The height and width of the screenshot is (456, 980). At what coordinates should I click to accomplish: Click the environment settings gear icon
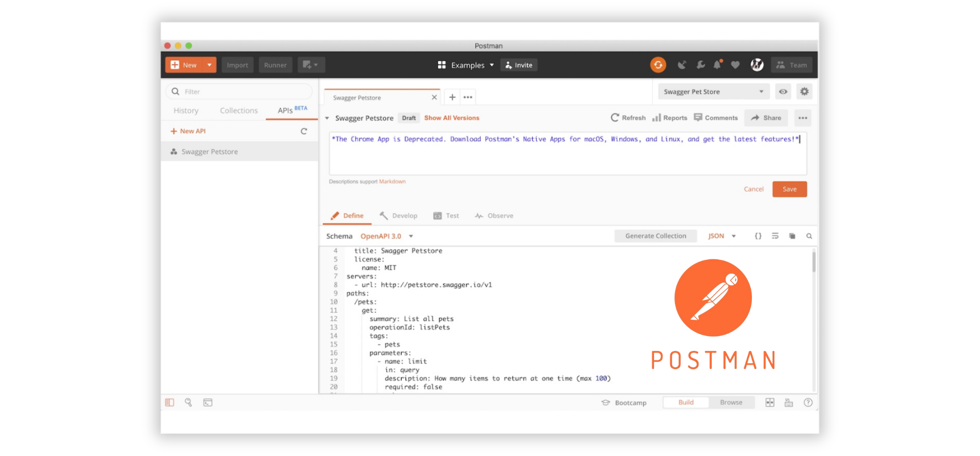click(804, 92)
